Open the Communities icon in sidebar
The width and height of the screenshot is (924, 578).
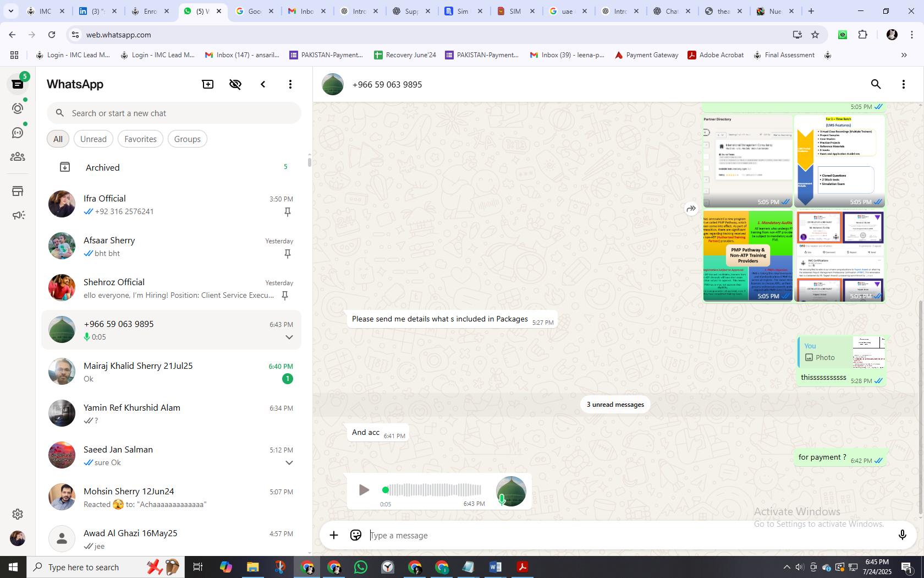click(x=18, y=157)
